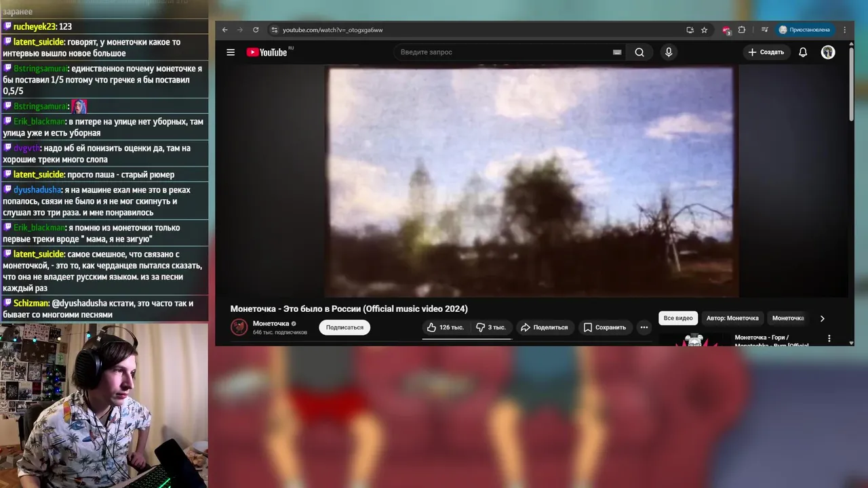The image size is (868, 488).
Task: Open the Приостановлена profile button
Action: click(805, 30)
